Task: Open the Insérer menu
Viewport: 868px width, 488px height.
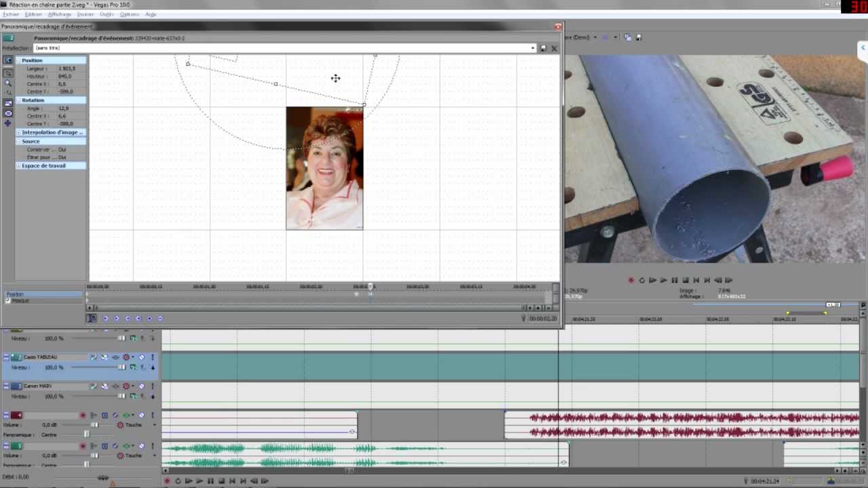Action: [85, 14]
